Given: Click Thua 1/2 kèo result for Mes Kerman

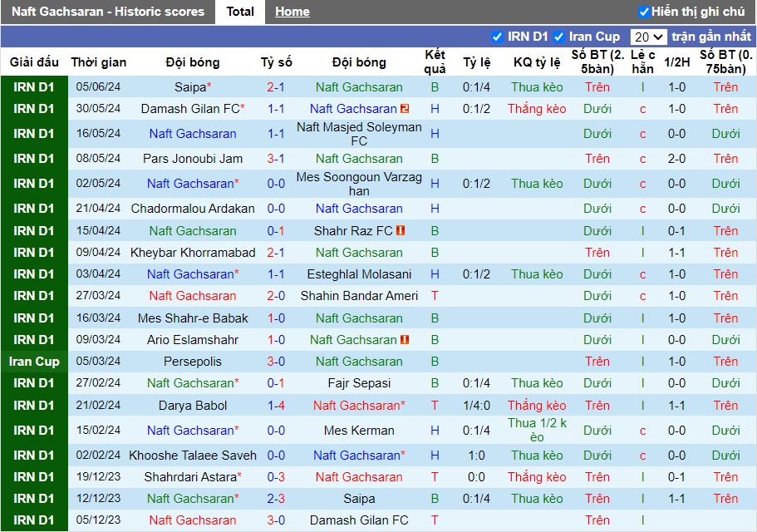Looking at the screenshot, I should [537, 430].
